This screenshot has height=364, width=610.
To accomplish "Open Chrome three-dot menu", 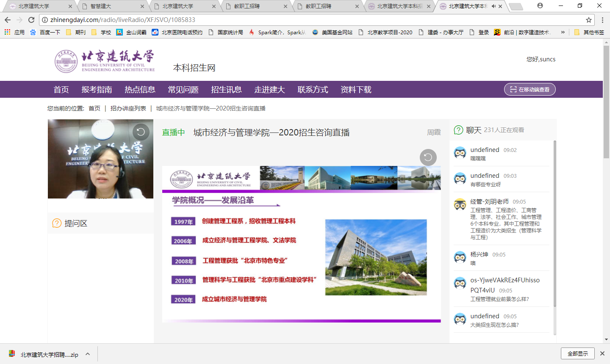I will tap(602, 20).
